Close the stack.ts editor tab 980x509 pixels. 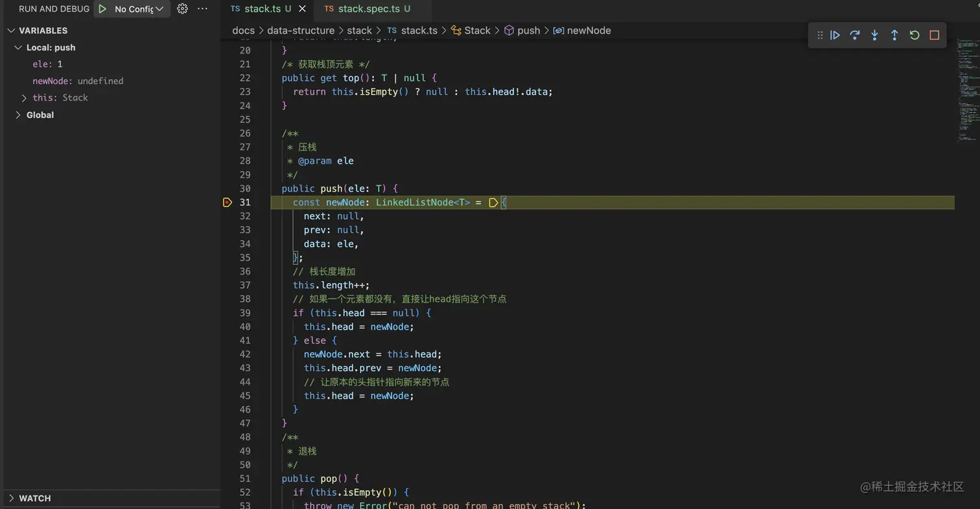[x=301, y=8]
